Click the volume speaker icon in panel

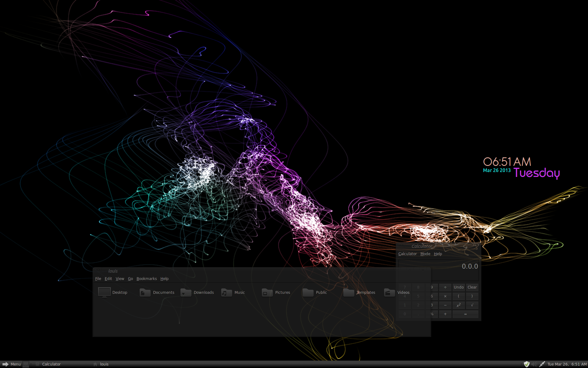pyautogui.click(x=534, y=364)
